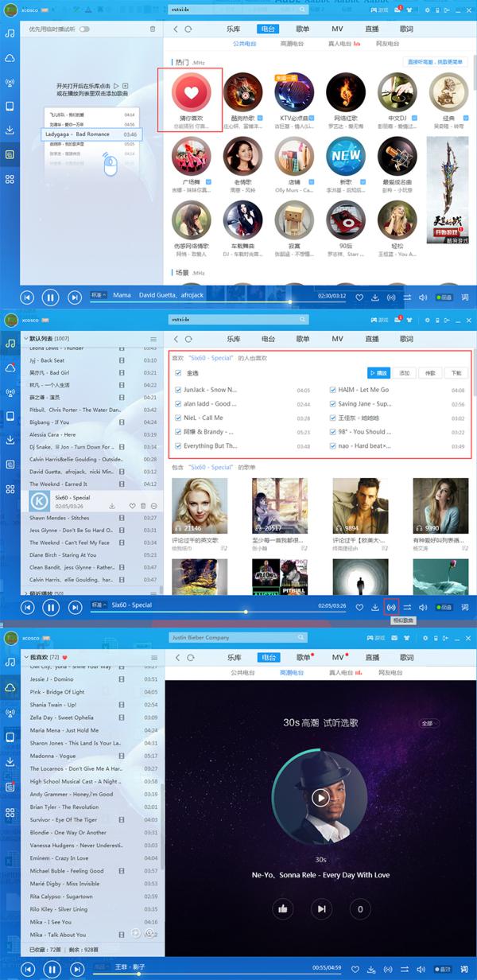Screen dimensions: 477x980
Task: Uncheck the HAIM - Let Me Go checkbox
Action: 333,391
